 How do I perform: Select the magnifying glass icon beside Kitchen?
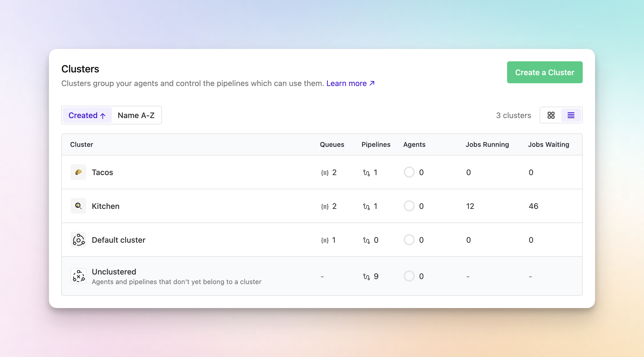tap(78, 206)
